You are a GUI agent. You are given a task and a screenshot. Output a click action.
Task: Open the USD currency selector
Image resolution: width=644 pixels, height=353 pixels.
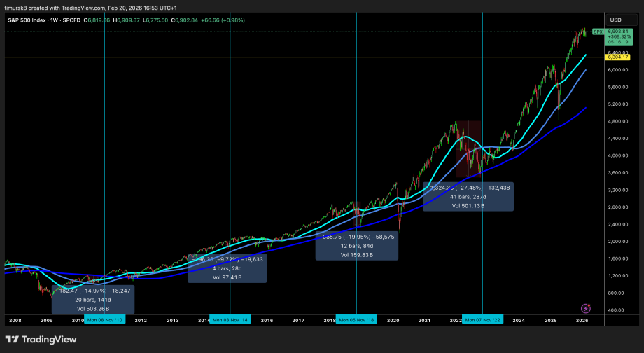tap(616, 20)
